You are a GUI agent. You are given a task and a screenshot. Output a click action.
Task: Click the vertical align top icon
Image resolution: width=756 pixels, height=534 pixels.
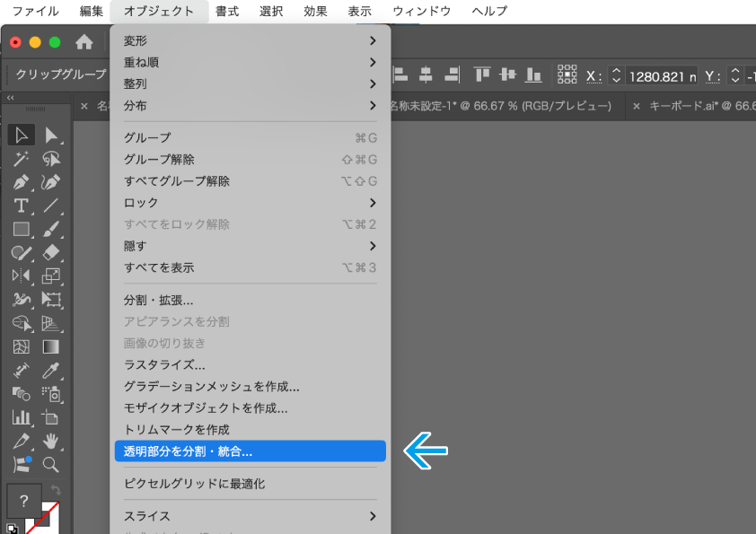pyautogui.click(x=483, y=75)
